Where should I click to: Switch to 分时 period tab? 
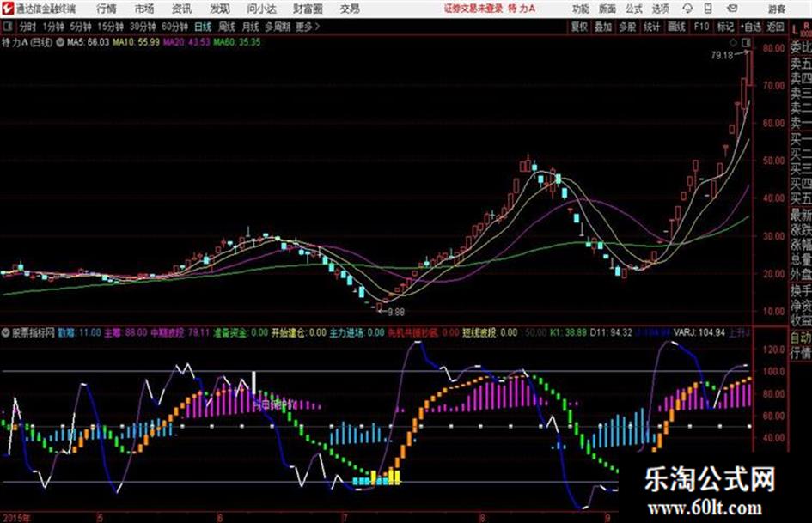point(27,27)
